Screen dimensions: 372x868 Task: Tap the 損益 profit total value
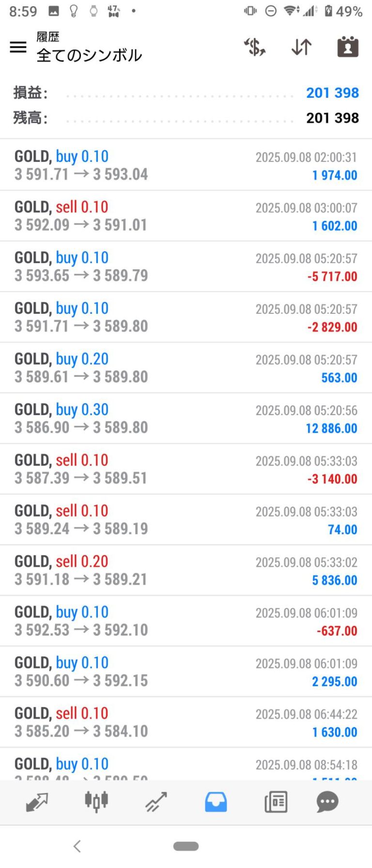coord(332,93)
